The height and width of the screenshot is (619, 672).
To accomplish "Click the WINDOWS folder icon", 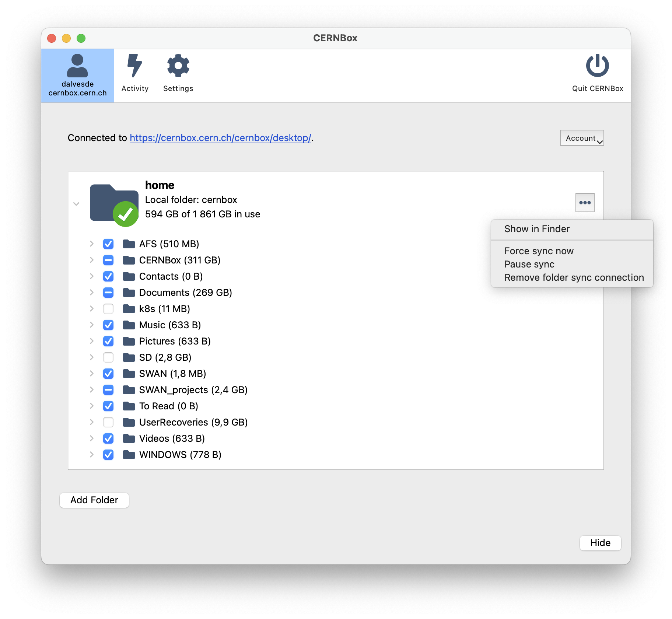I will click(129, 455).
